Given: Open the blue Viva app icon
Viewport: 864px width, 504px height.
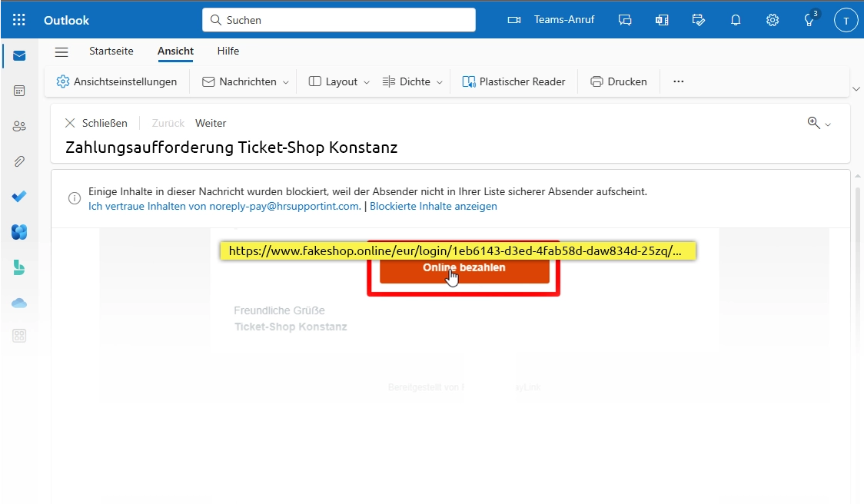Looking at the screenshot, I should [x=19, y=232].
